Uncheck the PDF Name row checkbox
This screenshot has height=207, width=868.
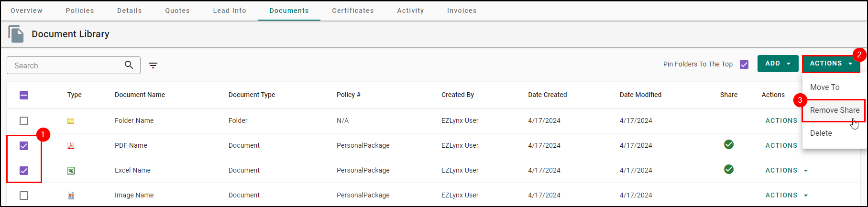coord(24,146)
